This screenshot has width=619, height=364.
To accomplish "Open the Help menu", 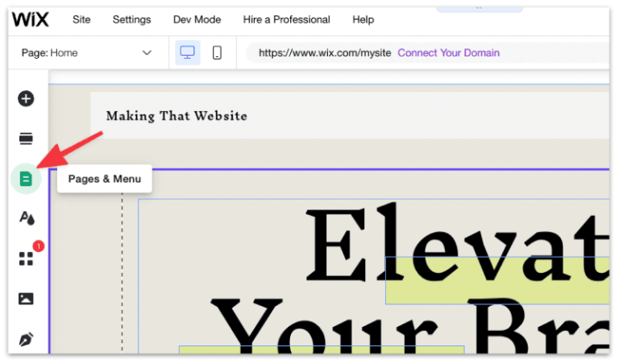I will 363,19.
